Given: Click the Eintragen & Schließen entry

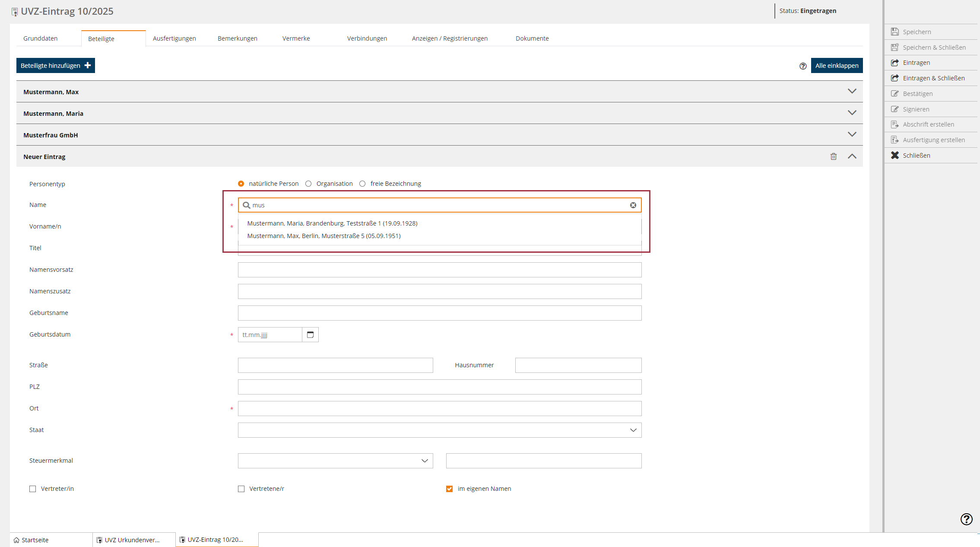Looking at the screenshot, I should (x=931, y=78).
